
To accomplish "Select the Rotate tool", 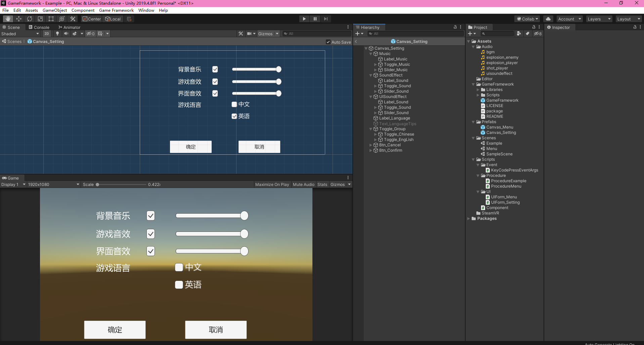I will [x=29, y=18].
